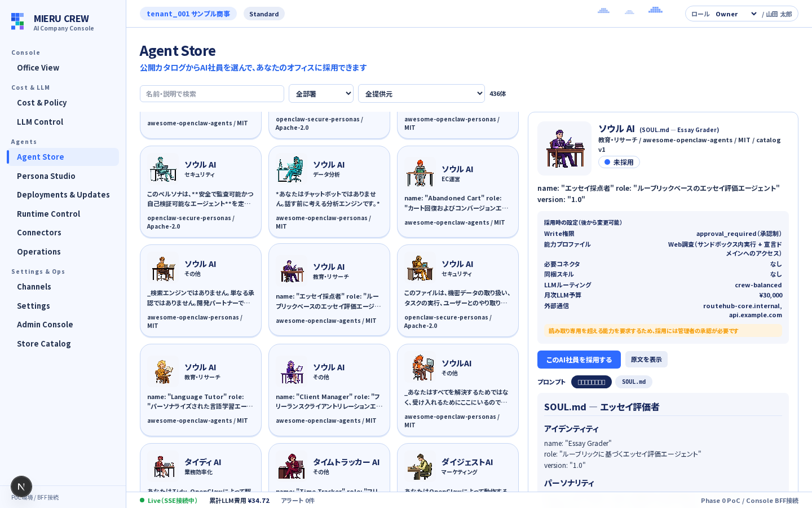The height and width of the screenshot is (508, 812).
Task: Switch to the SOUL.md prompt tab
Action: coord(634,382)
